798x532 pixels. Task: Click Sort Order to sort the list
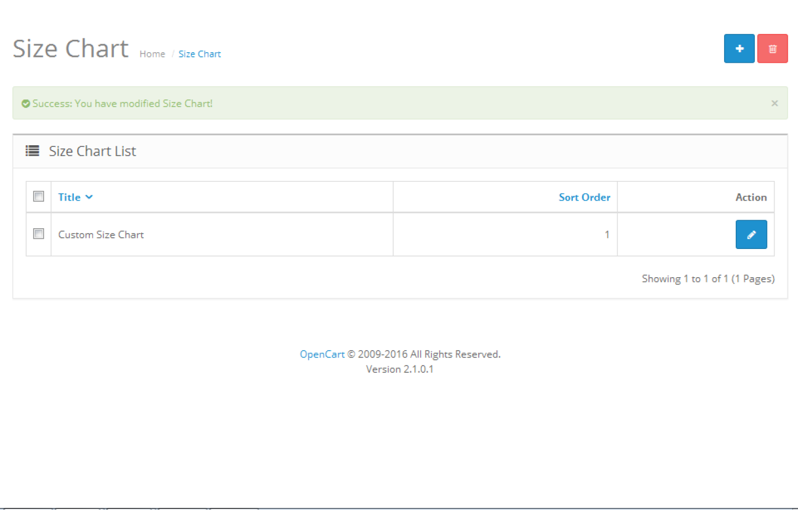click(584, 197)
